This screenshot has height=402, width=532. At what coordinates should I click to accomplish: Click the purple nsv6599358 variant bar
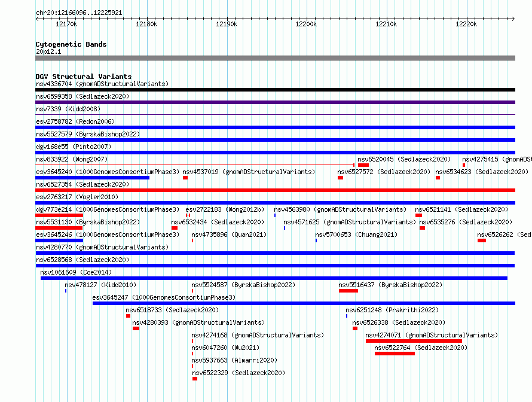point(275,102)
